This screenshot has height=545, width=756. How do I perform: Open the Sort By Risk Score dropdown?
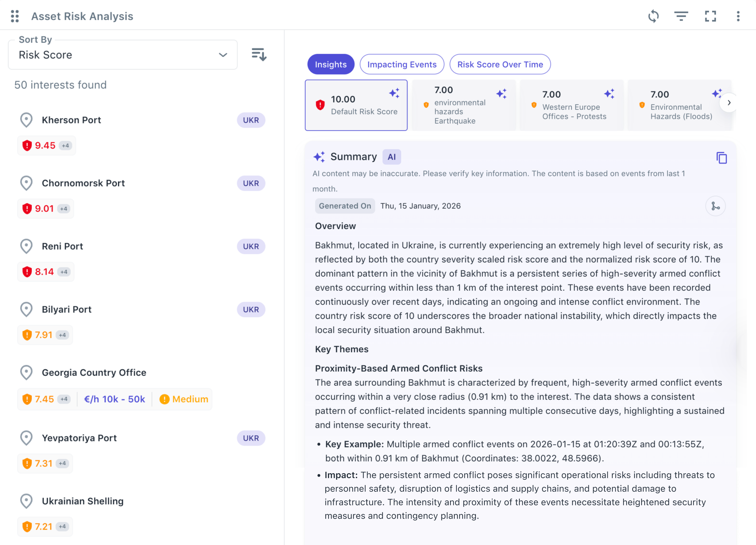(123, 55)
